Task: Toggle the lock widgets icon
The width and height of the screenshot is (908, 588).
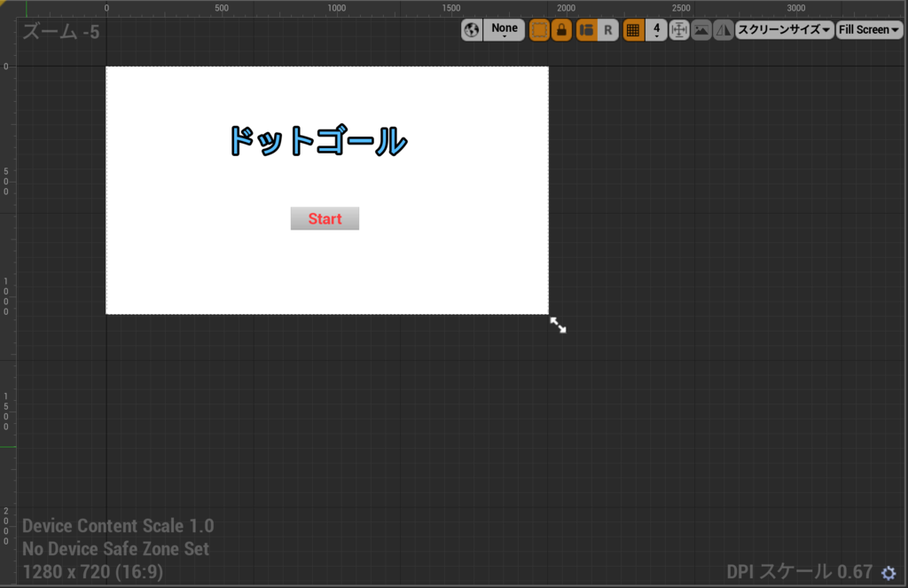Action: 561,29
